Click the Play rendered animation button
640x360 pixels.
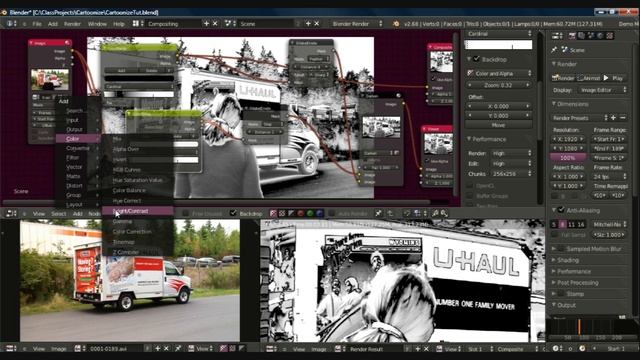[613, 78]
